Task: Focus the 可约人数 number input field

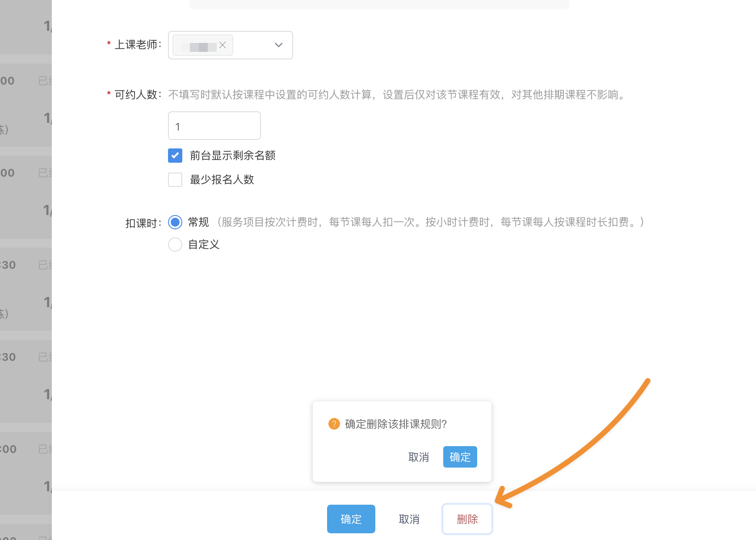Action: pyautogui.click(x=214, y=126)
